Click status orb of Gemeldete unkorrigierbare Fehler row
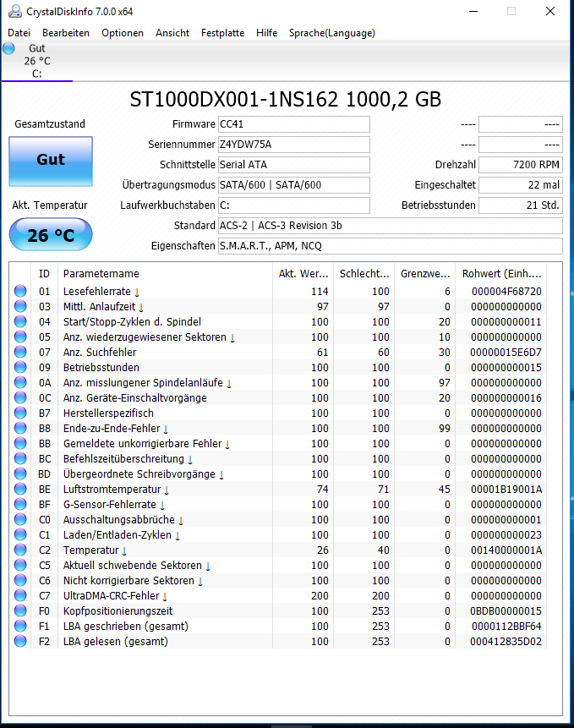 click(x=20, y=443)
